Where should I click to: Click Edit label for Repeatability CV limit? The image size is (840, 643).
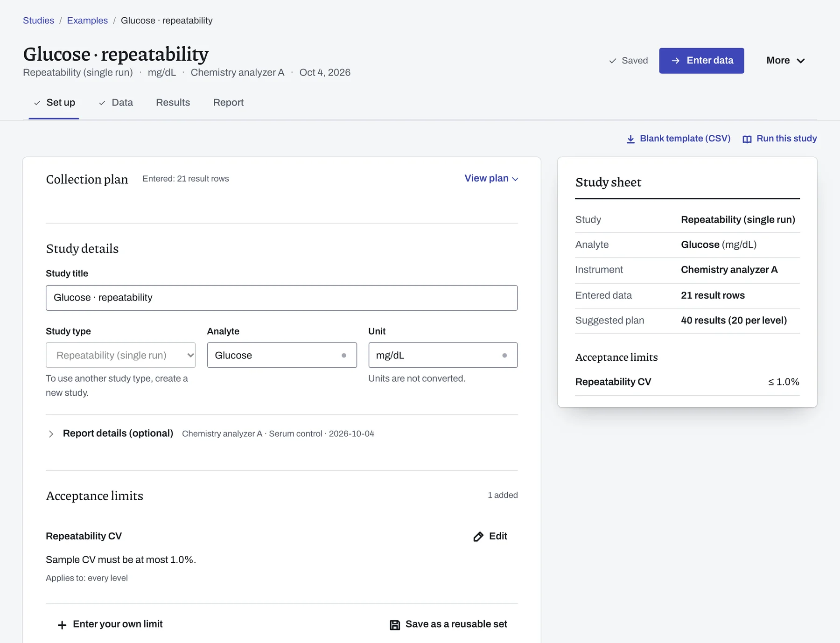pyautogui.click(x=498, y=536)
